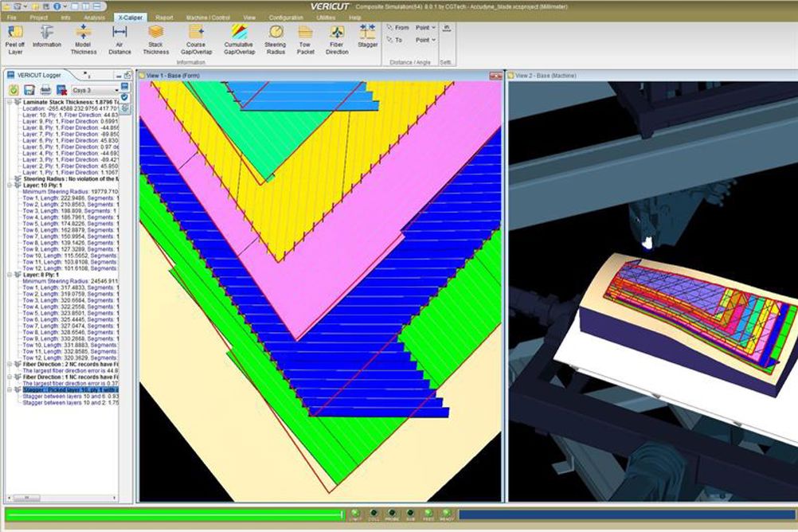This screenshot has width=798, height=532.
Task: Switch to the Analysis ribbon tab
Action: coord(94,18)
